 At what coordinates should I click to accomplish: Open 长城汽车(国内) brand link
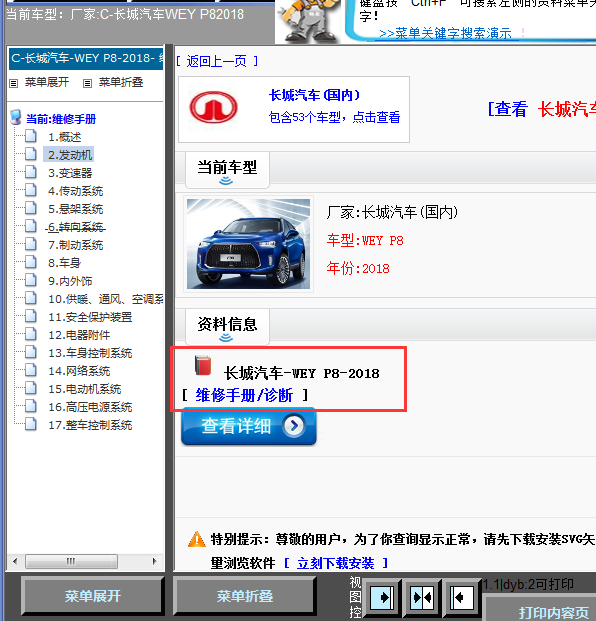point(315,95)
